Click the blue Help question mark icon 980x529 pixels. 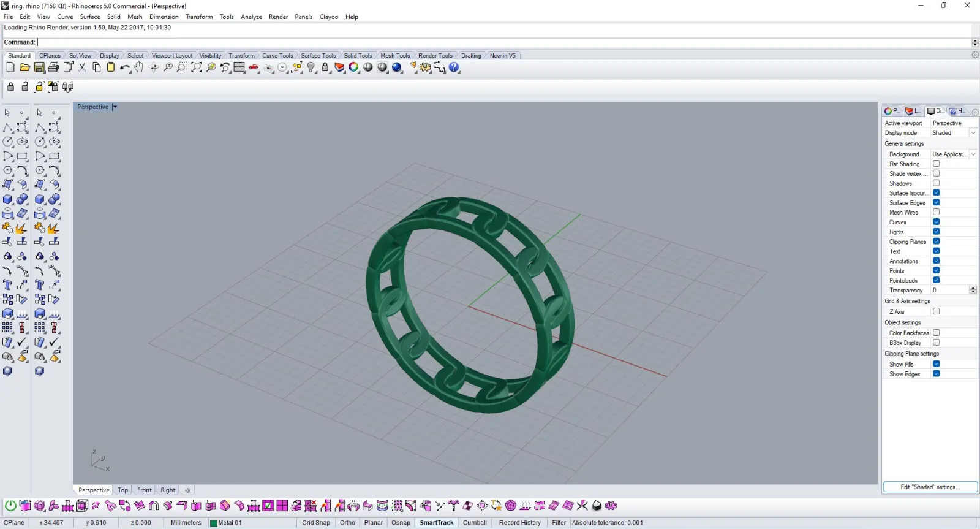(454, 67)
